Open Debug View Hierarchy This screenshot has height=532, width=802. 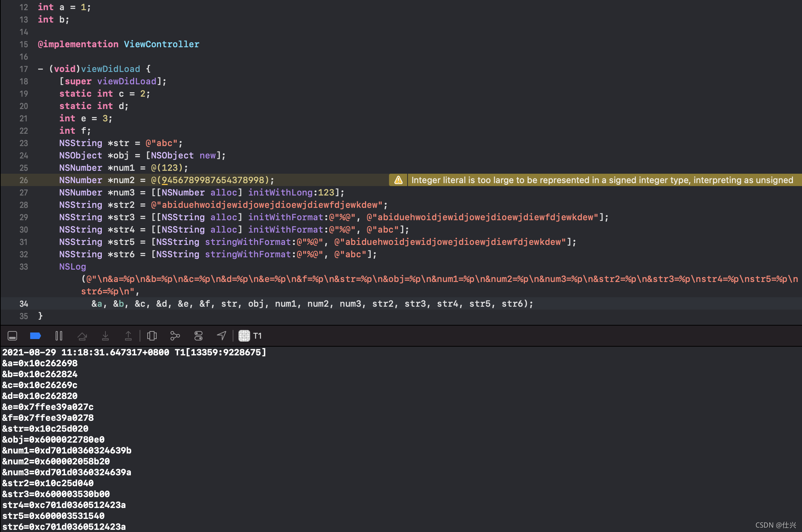[152, 336]
